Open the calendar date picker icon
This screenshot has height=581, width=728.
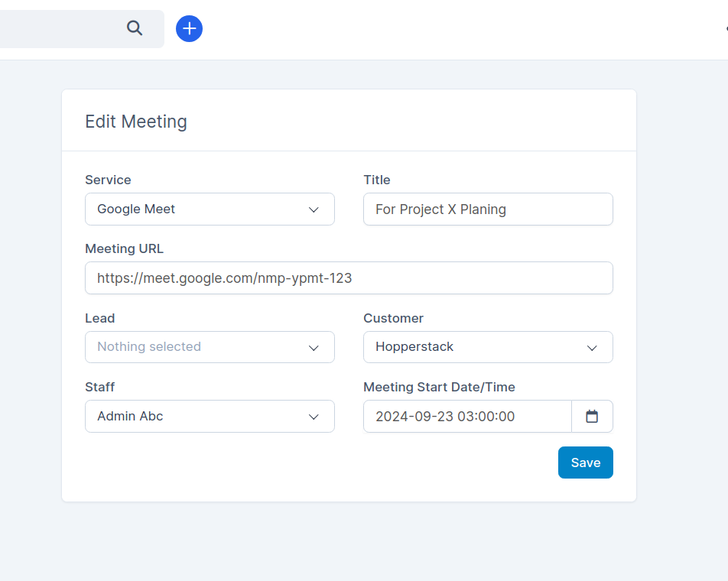tap(593, 416)
